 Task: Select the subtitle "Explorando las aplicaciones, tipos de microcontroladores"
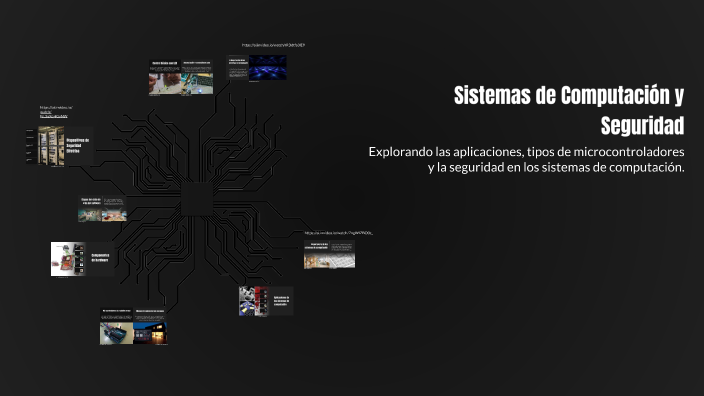click(x=526, y=152)
